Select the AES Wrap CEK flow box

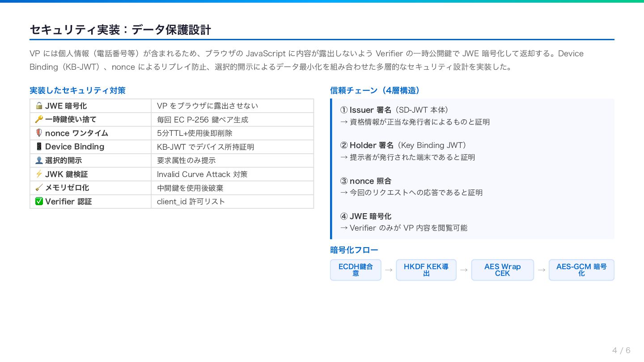[503, 270]
